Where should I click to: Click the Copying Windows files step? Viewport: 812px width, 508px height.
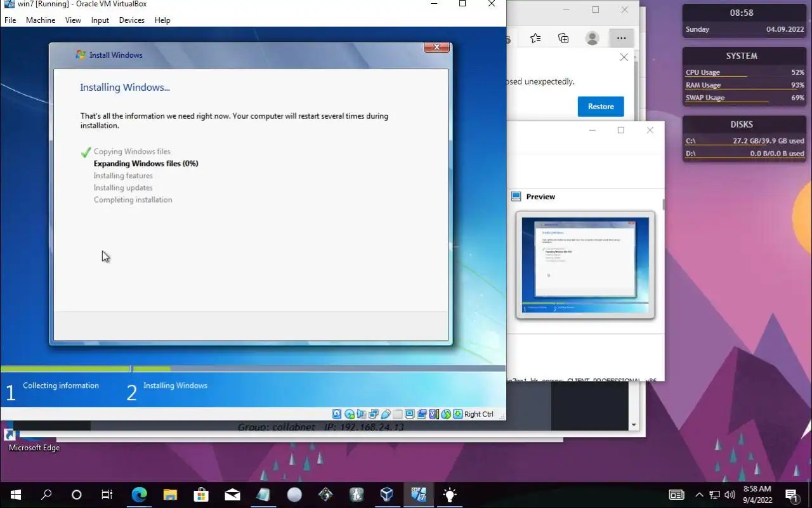132,152
